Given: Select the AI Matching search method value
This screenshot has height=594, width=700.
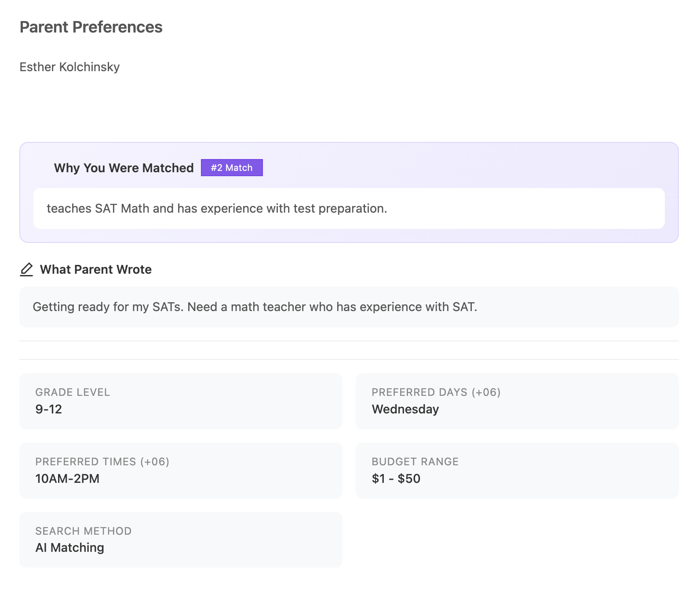Looking at the screenshot, I should 69,547.
